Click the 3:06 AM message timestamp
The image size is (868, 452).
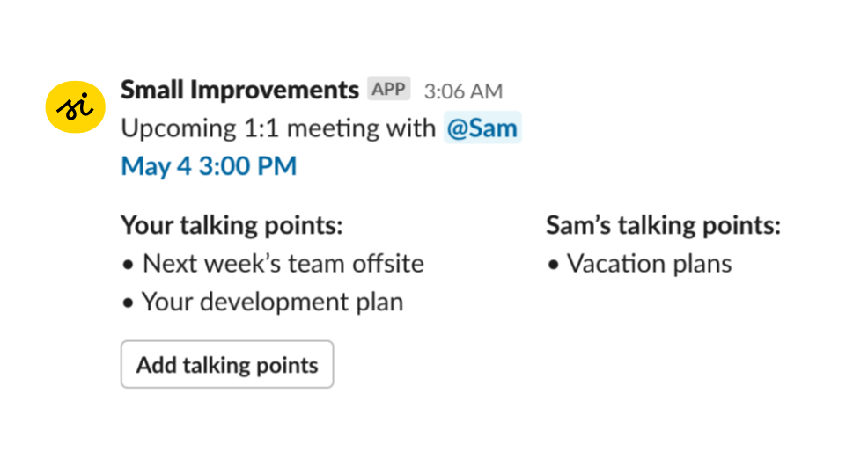coord(463,91)
